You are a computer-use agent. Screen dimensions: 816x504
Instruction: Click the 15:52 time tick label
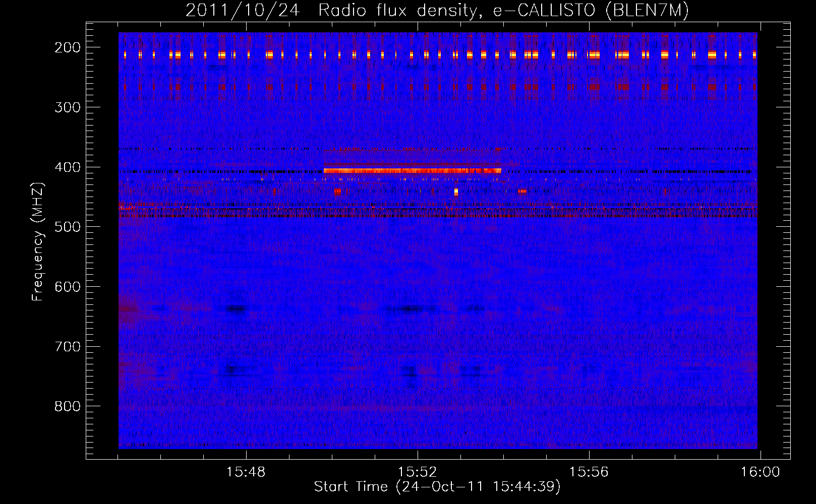coord(418,472)
